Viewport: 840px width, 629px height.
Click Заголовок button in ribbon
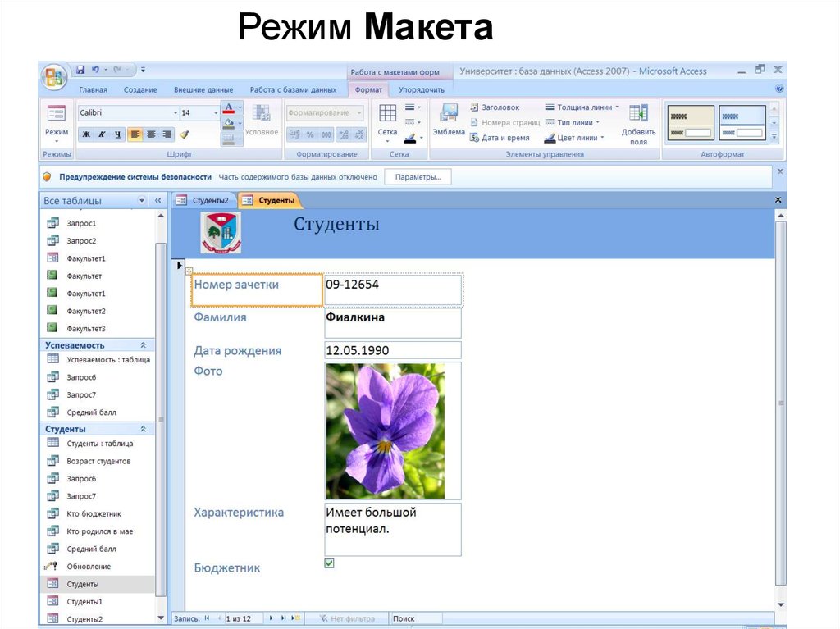tap(495, 107)
